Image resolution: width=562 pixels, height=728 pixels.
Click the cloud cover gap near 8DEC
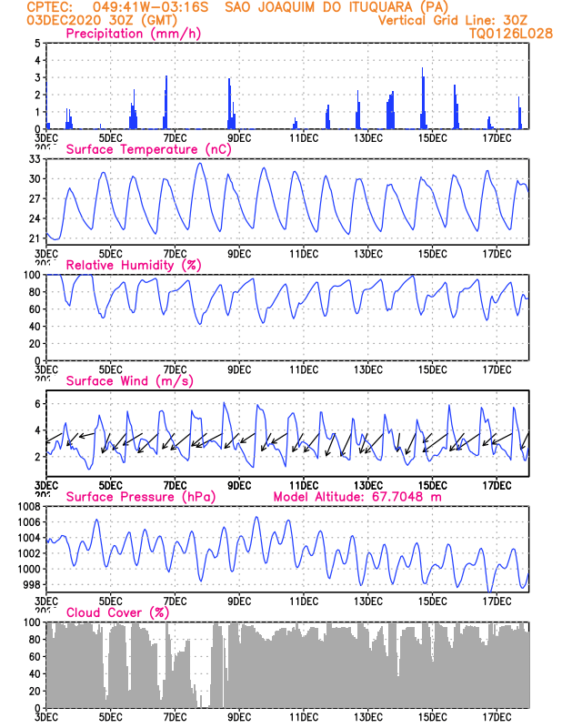(205, 664)
